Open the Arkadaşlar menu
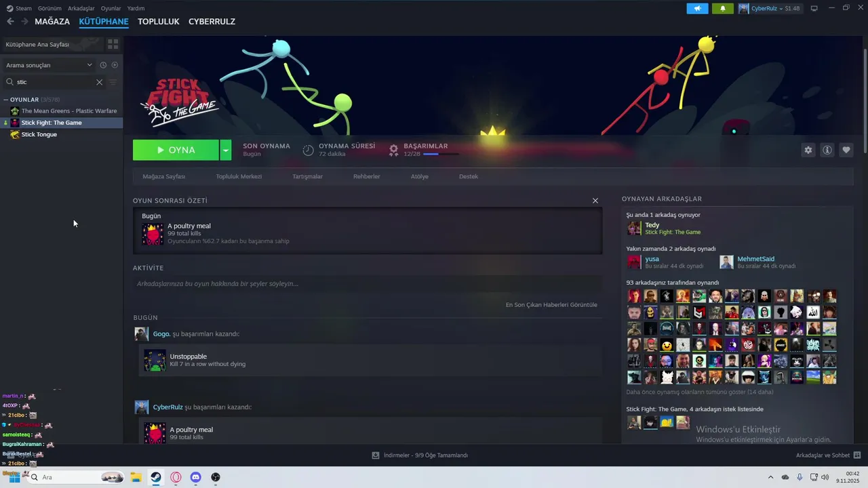 81,8
